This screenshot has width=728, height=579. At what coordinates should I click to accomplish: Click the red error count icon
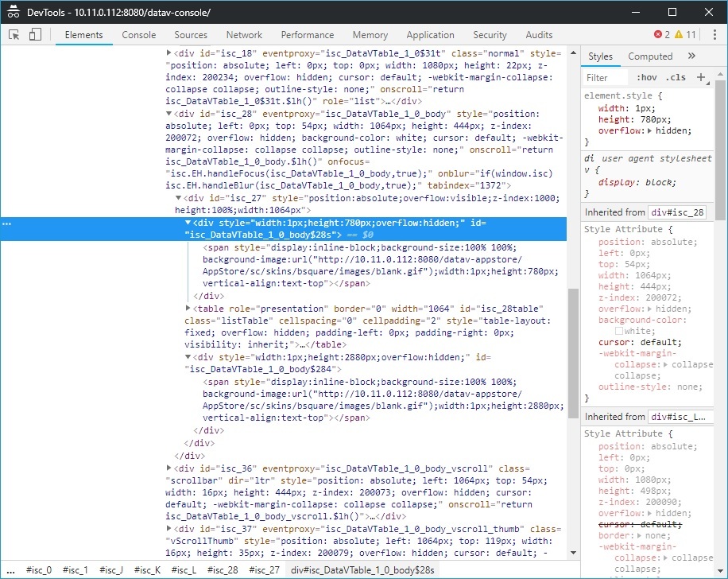(658, 35)
